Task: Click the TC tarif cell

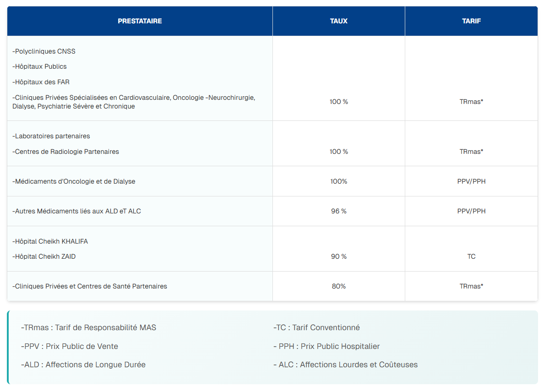Action: [x=471, y=256]
